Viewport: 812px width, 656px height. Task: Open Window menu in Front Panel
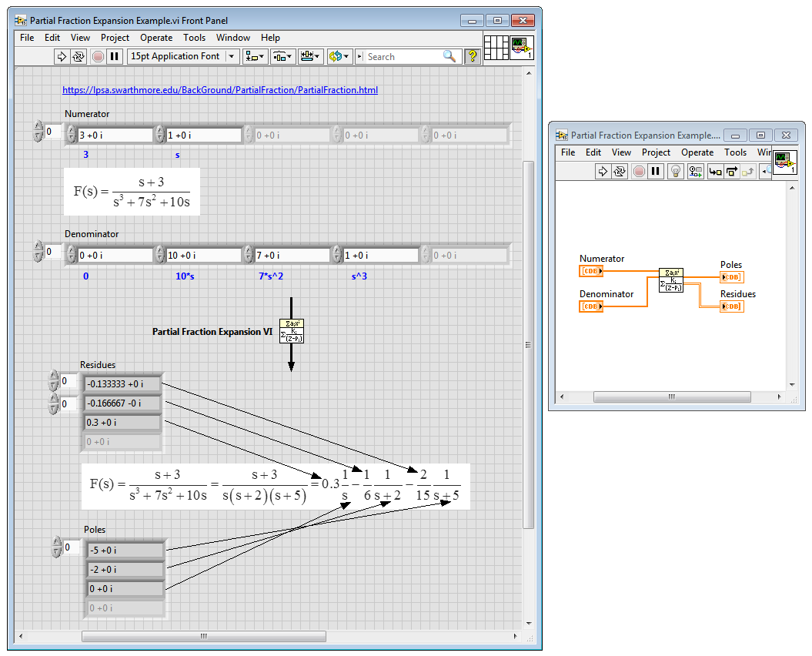pyautogui.click(x=233, y=38)
